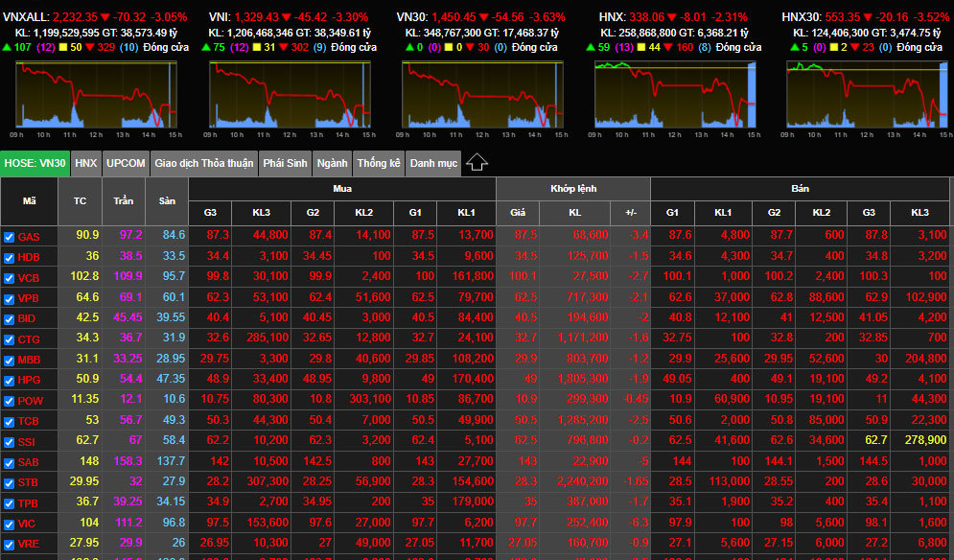The height and width of the screenshot is (560, 954).
Task: Switch to the UPCOM tab
Action: 126,163
